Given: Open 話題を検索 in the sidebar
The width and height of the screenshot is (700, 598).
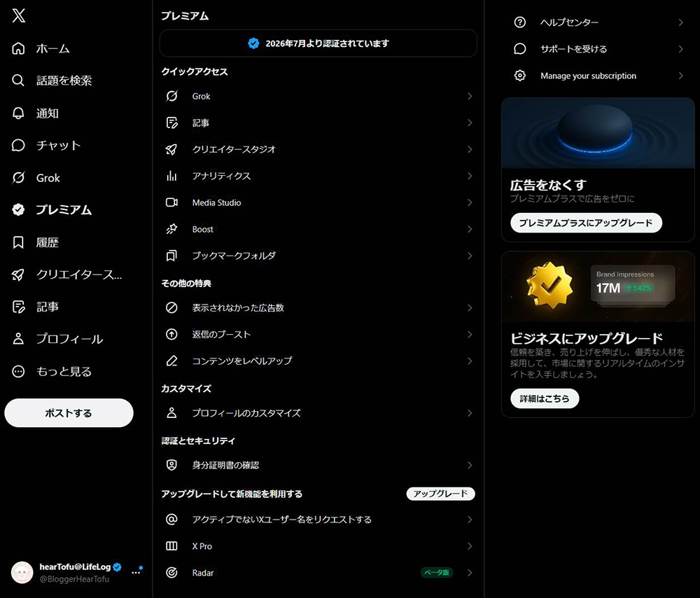Looking at the screenshot, I should click(x=64, y=81).
